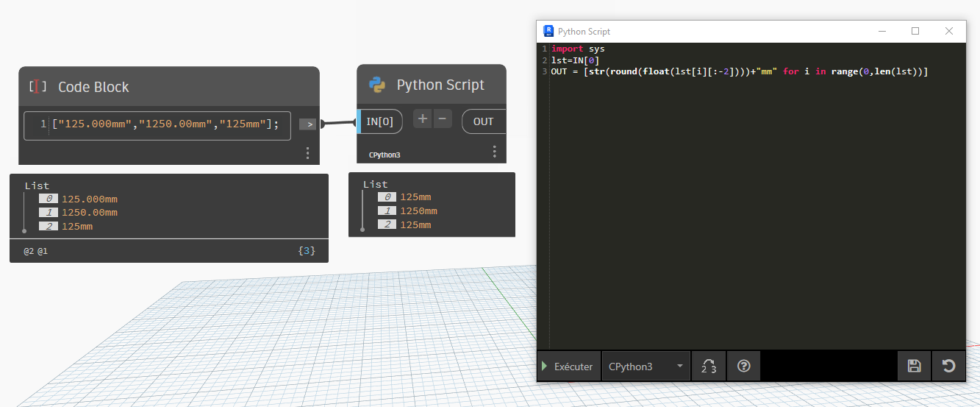Click the Python logo on the node
Screen dimensions: 980x407
[377, 85]
